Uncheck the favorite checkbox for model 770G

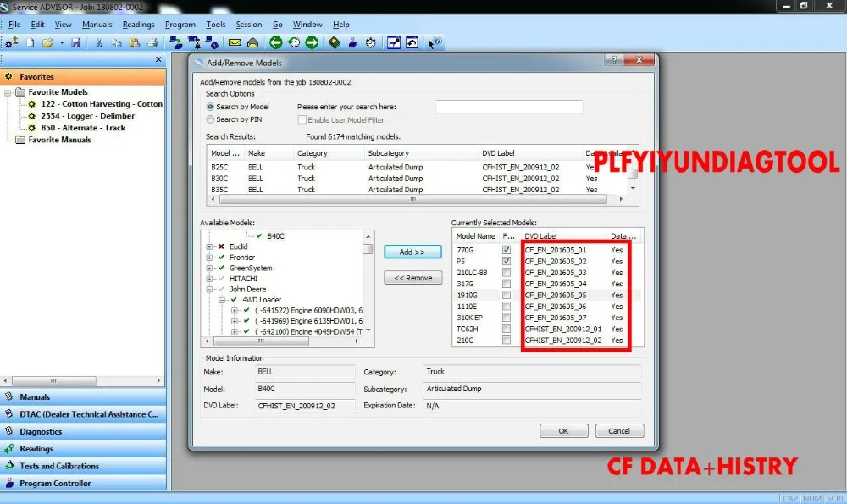507,250
